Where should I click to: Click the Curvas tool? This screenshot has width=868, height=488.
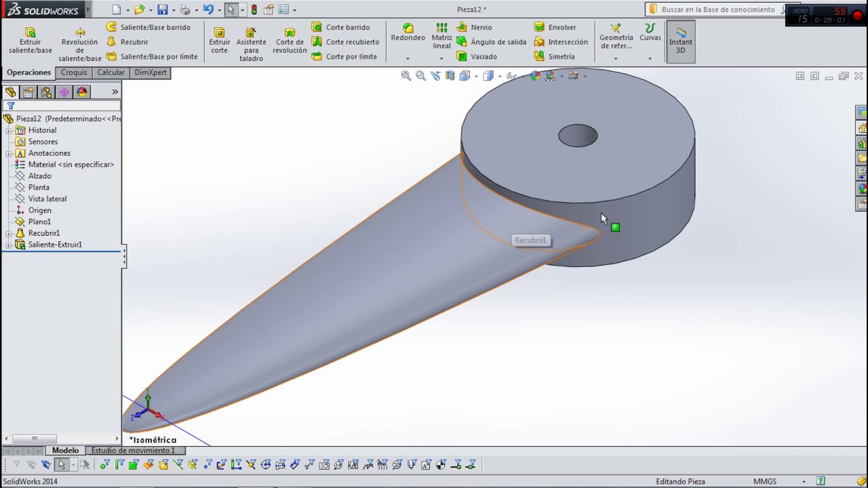pos(650,32)
